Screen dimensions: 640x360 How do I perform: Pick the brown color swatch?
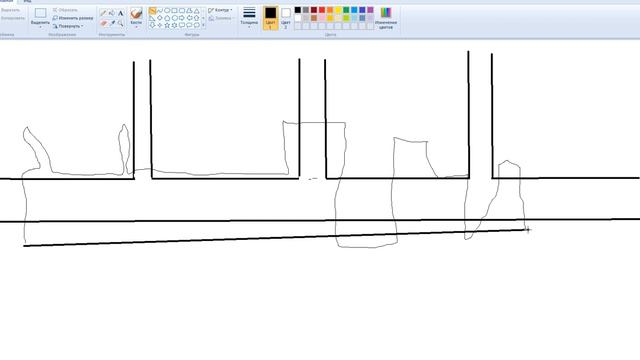pos(314,18)
